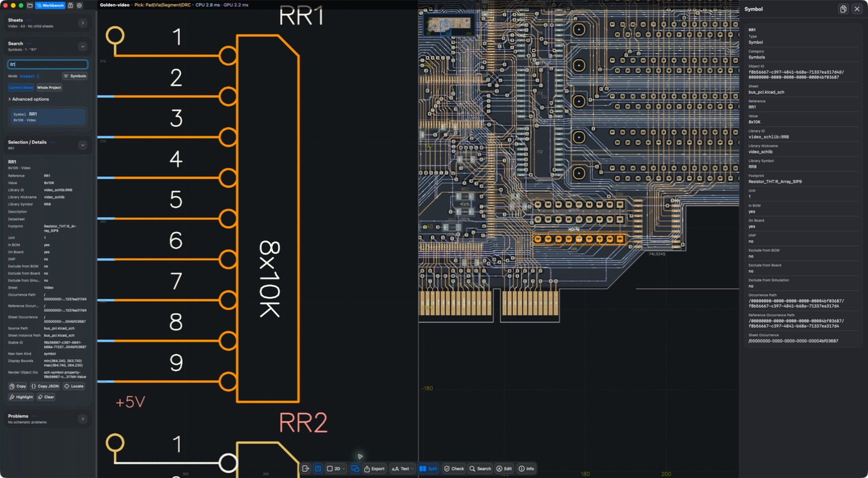The height and width of the screenshot is (478, 868).
Task: Toggle the Current Sheet scope
Action: pos(21,88)
